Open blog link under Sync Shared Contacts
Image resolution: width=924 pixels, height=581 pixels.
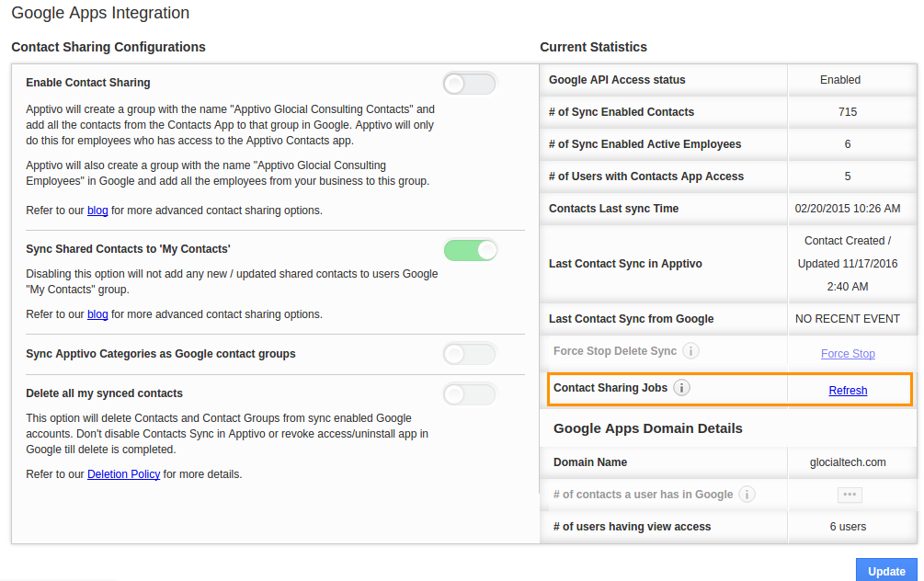pos(97,314)
